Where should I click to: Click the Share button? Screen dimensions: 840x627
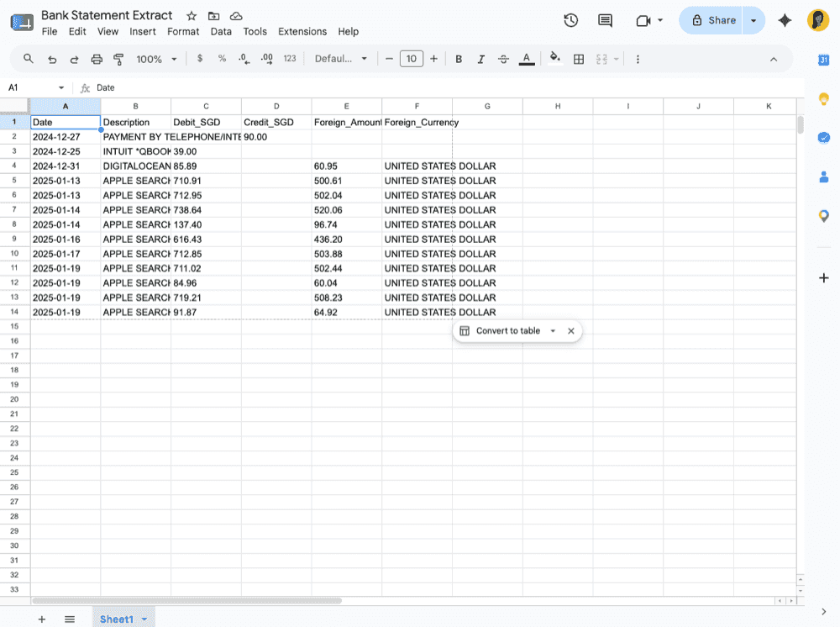point(711,20)
